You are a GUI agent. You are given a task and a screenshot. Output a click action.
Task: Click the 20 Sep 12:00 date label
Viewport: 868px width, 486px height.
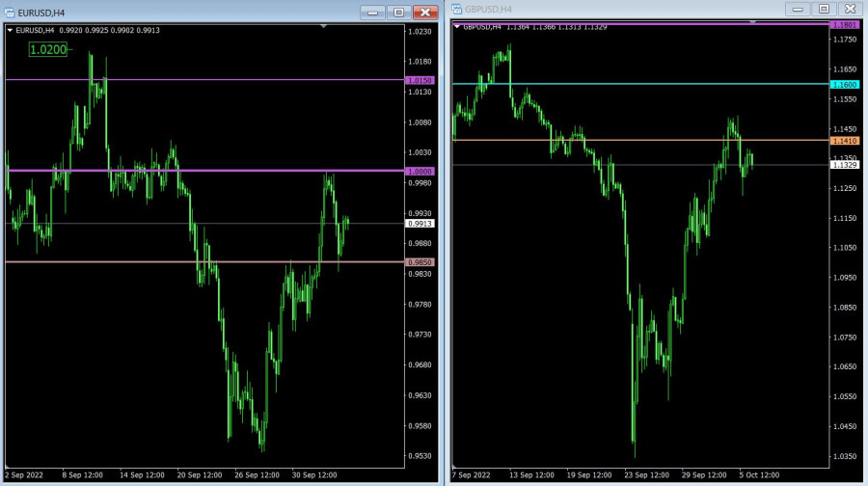click(x=200, y=475)
